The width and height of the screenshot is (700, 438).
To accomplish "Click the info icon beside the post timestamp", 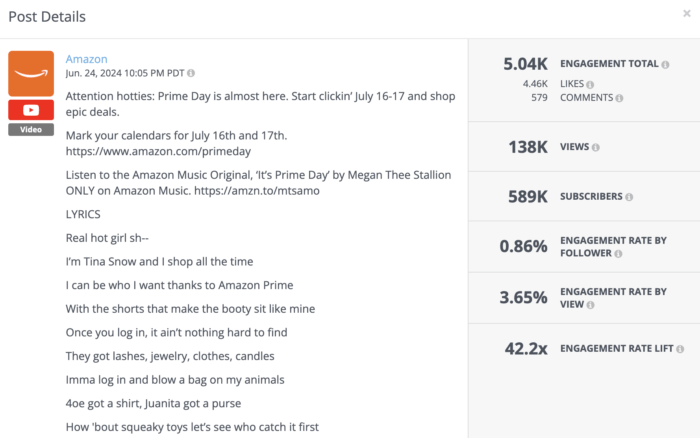I will click(x=191, y=73).
